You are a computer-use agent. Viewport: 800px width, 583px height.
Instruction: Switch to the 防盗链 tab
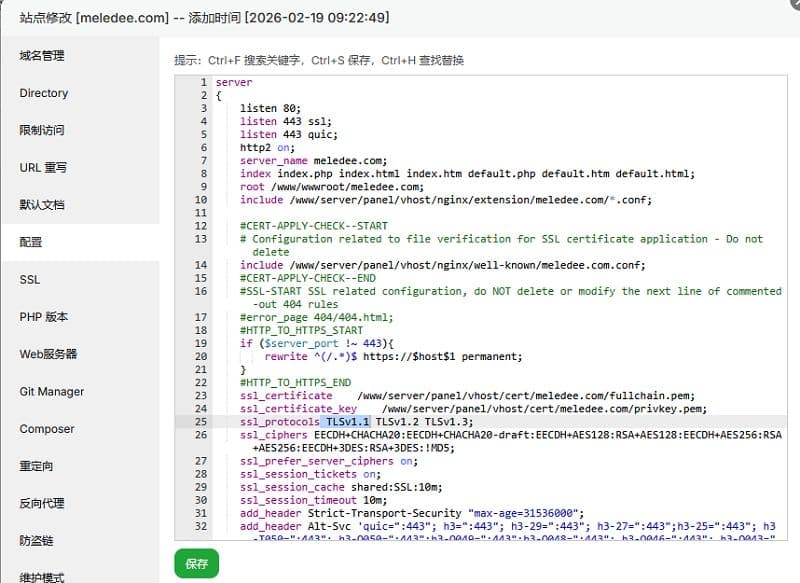(x=36, y=540)
